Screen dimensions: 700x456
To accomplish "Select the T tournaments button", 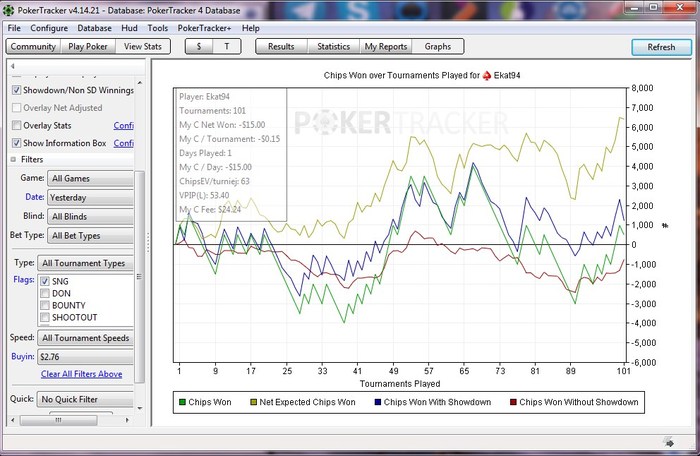I will tap(227, 46).
